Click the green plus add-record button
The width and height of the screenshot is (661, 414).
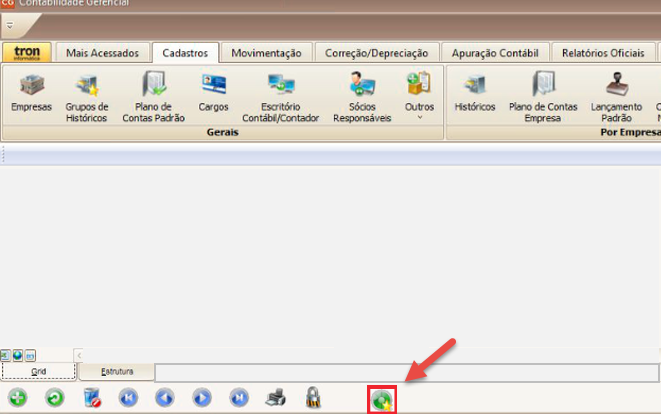click(x=18, y=398)
